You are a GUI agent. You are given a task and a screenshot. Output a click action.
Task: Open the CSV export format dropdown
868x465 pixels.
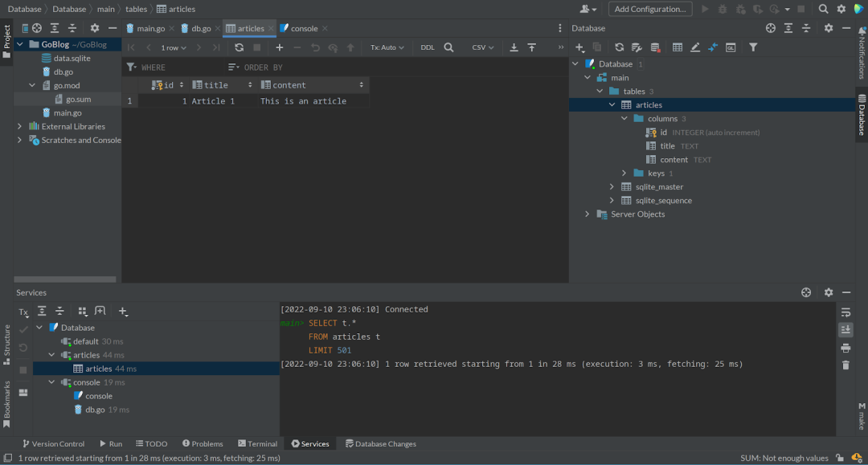(x=483, y=47)
